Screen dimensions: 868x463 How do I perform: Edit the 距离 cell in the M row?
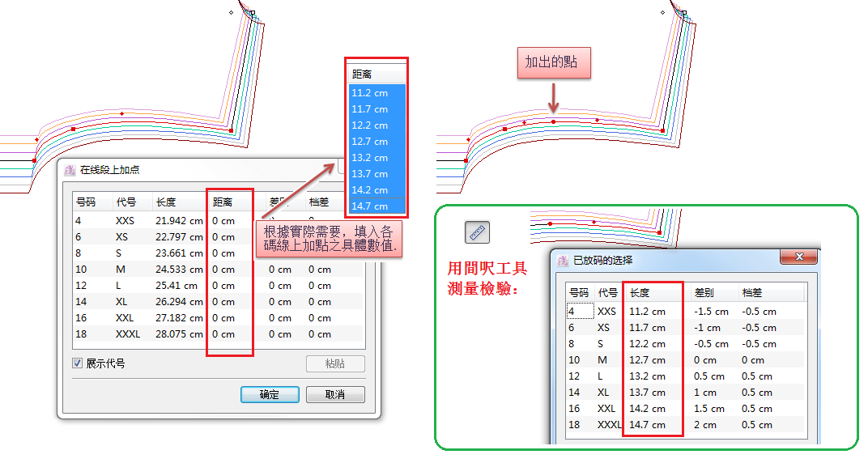coord(223,270)
